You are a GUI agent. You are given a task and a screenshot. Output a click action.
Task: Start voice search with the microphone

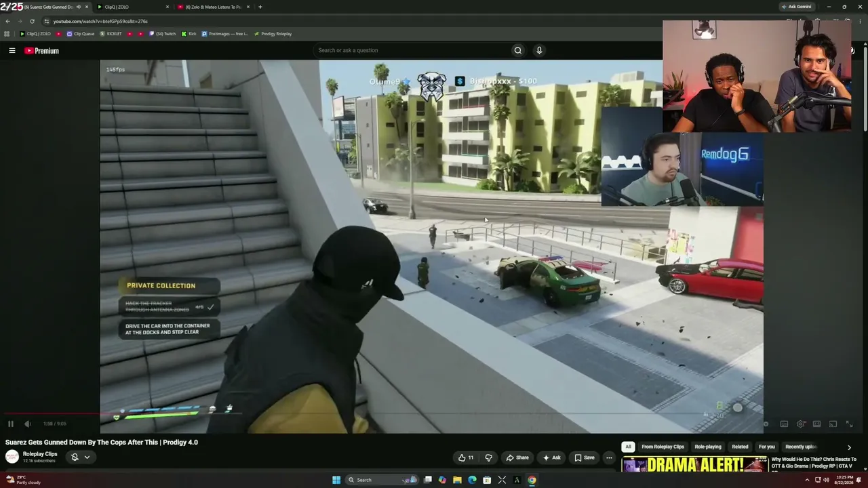pyautogui.click(x=539, y=50)
